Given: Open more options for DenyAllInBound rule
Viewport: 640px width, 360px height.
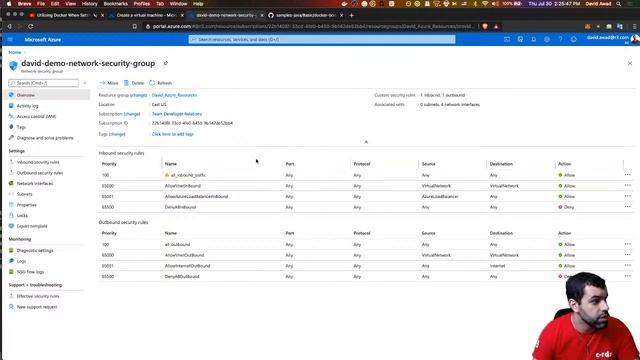Looking at the screenshot, I should pyautogui.click(x=628, y=207).
